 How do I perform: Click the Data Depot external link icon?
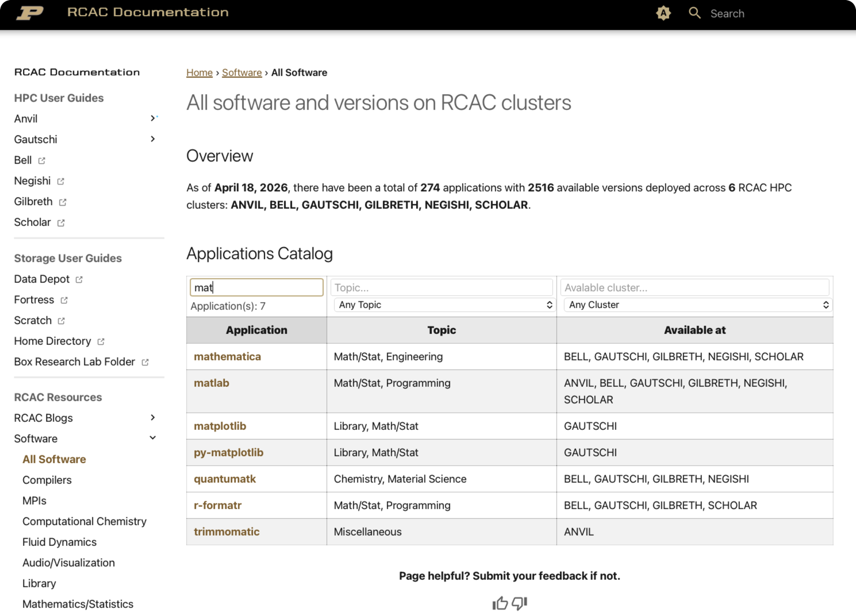(80, 279)
